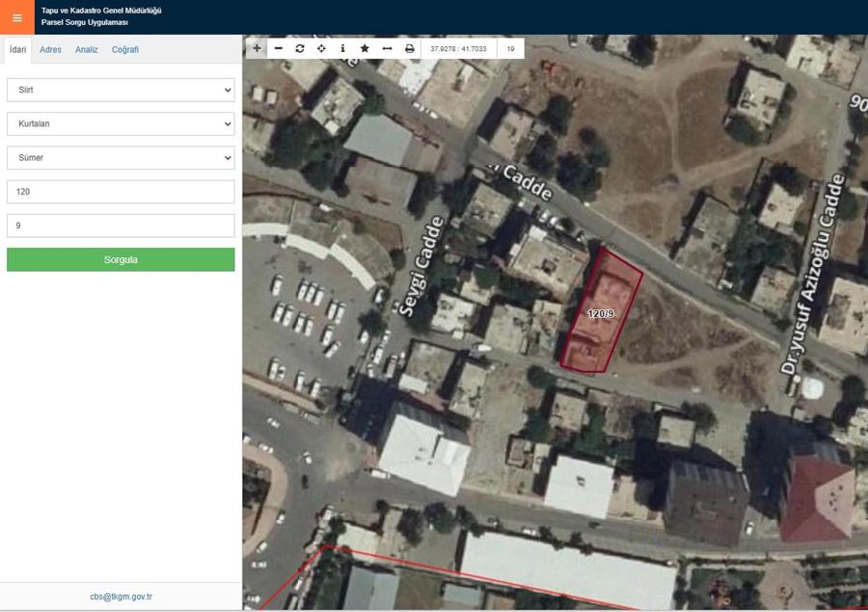
Task: Click the crosshair locate icon
Action: [321, 49]
